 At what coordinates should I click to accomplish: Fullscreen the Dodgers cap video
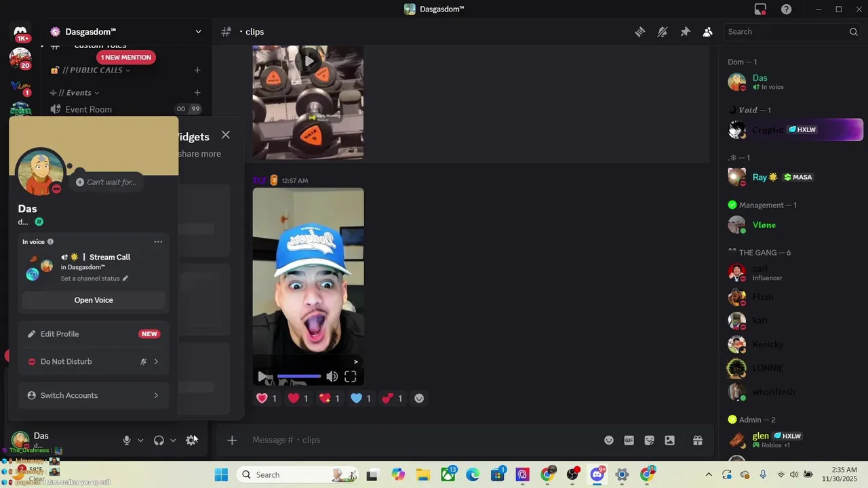click(x=351, y=377)
